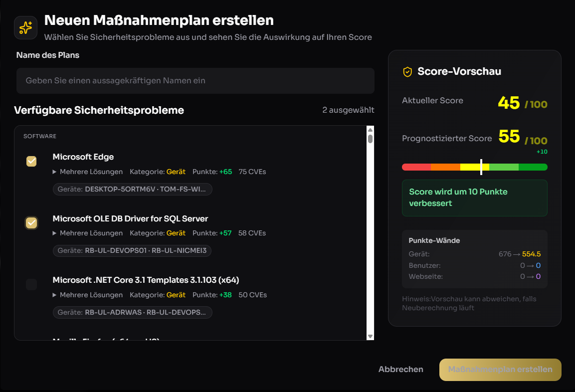This screenshot has width=575, height=392.
Task: Click Microsoft .NET Core 3.1 Templates title
Action: (x=146, y=280)
